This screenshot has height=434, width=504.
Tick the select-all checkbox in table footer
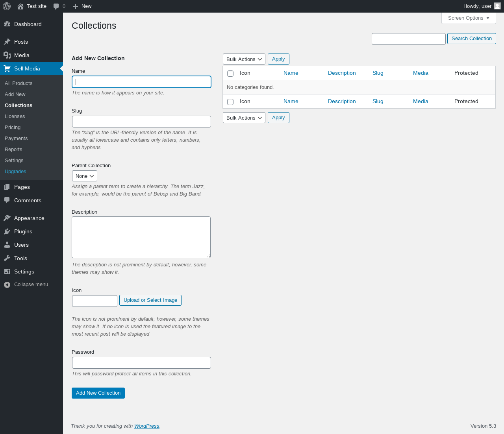(230, 102)
